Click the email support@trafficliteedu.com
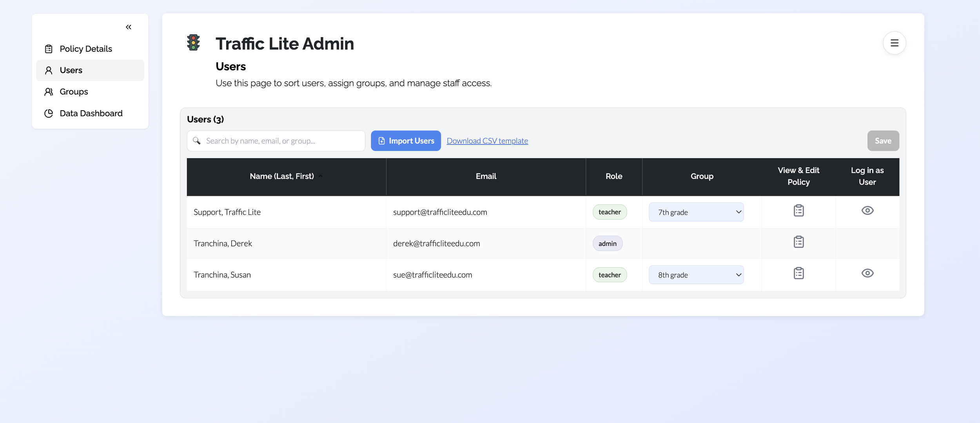 coord(440,212)
